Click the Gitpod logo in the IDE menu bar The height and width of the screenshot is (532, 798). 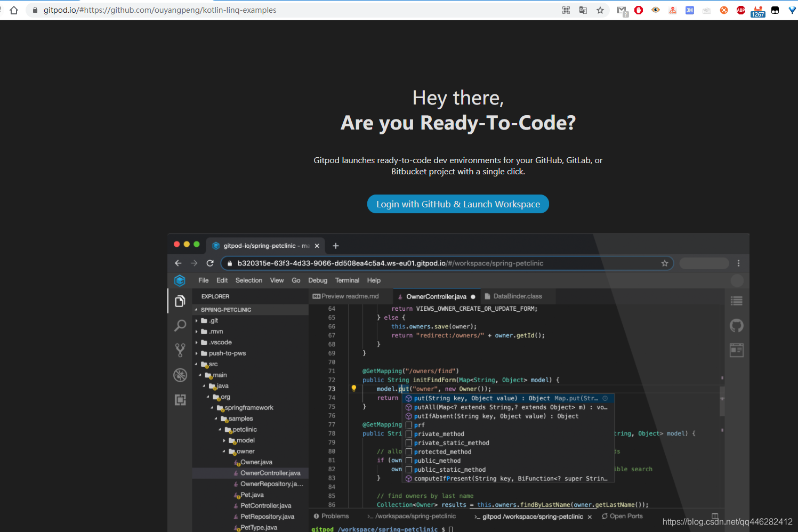point(180,280)
